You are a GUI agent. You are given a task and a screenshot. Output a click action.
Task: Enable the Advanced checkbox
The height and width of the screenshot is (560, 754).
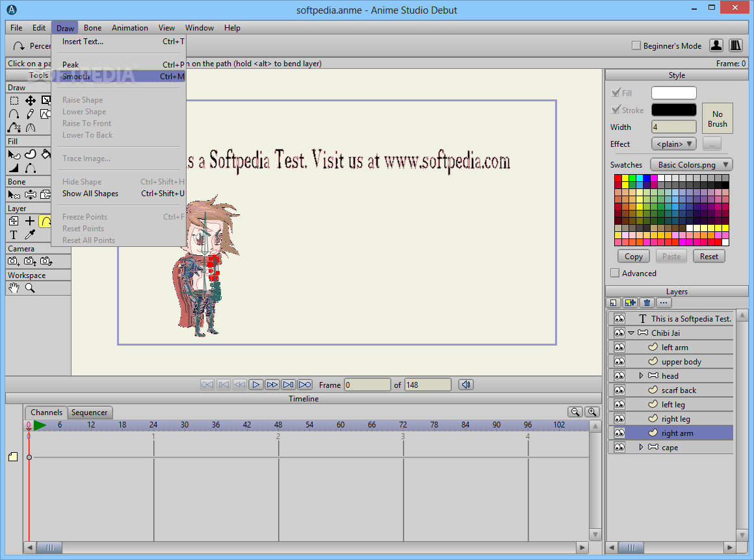coord(614,273)
